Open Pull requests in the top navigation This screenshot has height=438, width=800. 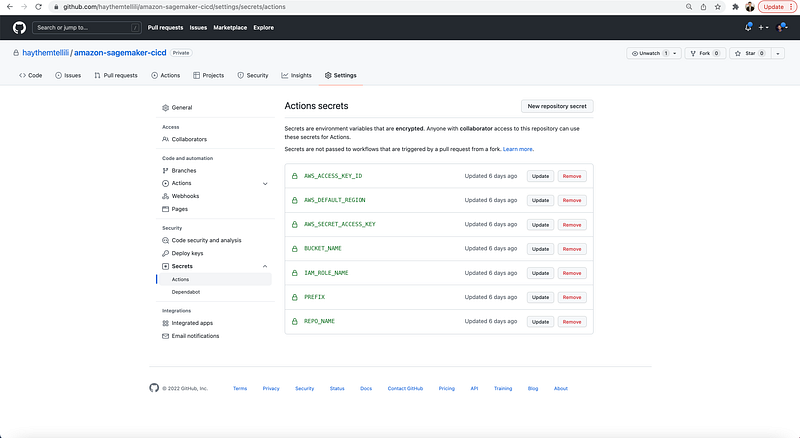(x=165, y=28)
